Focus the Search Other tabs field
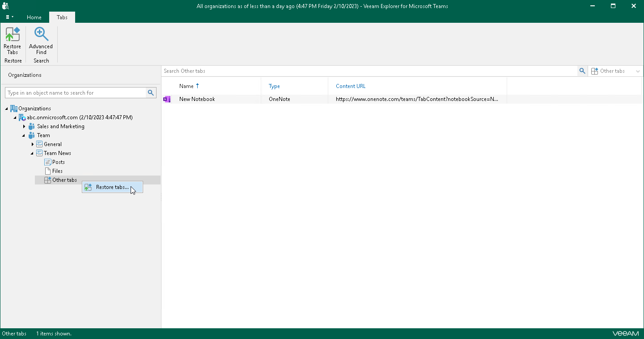 click(x=370, y=71)
